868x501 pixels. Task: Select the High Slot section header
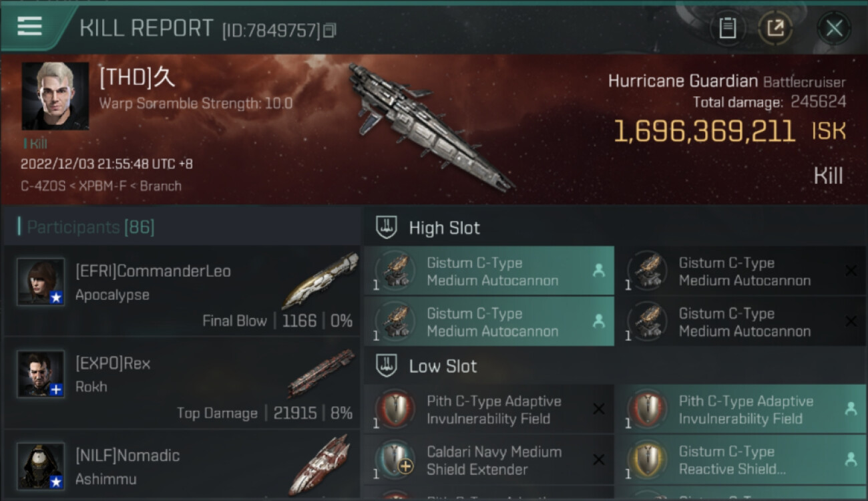[x=444, y=228]
